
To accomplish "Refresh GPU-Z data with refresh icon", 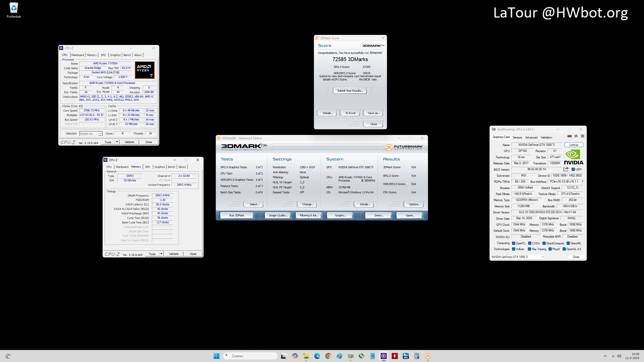I will [576, 136].
